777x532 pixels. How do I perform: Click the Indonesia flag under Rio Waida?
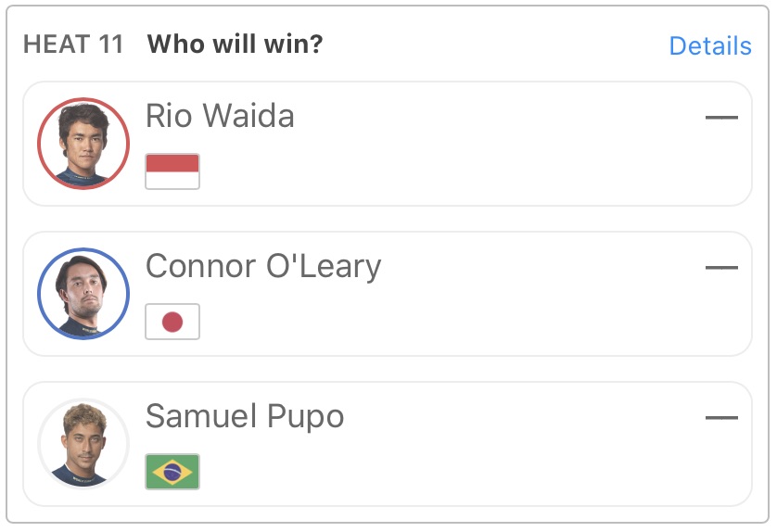click(x=172, y=171)
